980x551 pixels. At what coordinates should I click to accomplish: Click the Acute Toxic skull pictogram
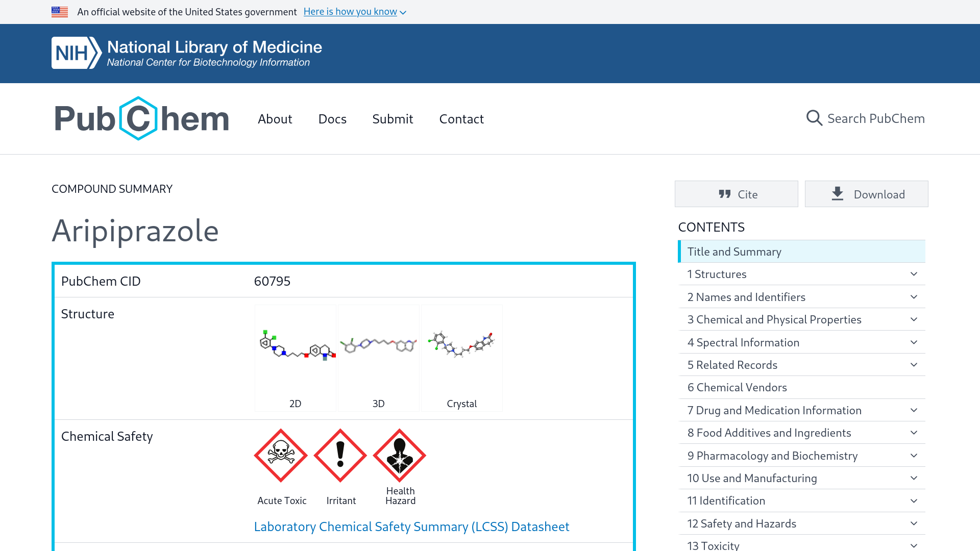281,455
